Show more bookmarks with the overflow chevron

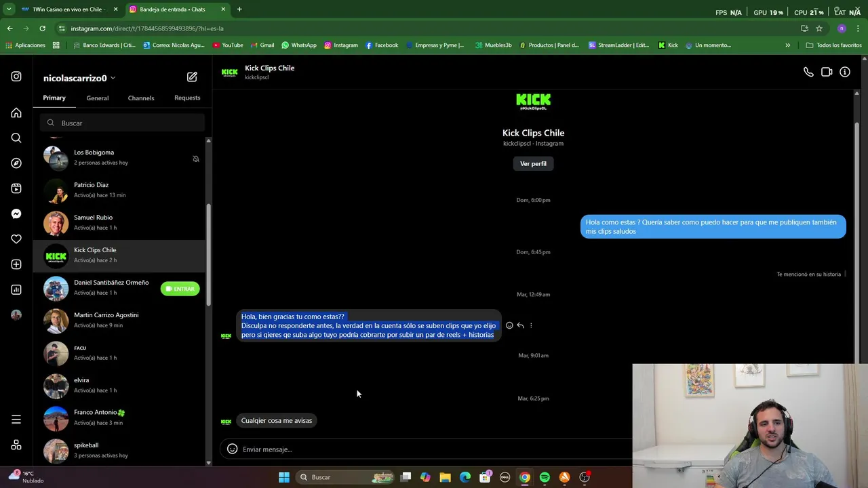(x=788, y=45)
